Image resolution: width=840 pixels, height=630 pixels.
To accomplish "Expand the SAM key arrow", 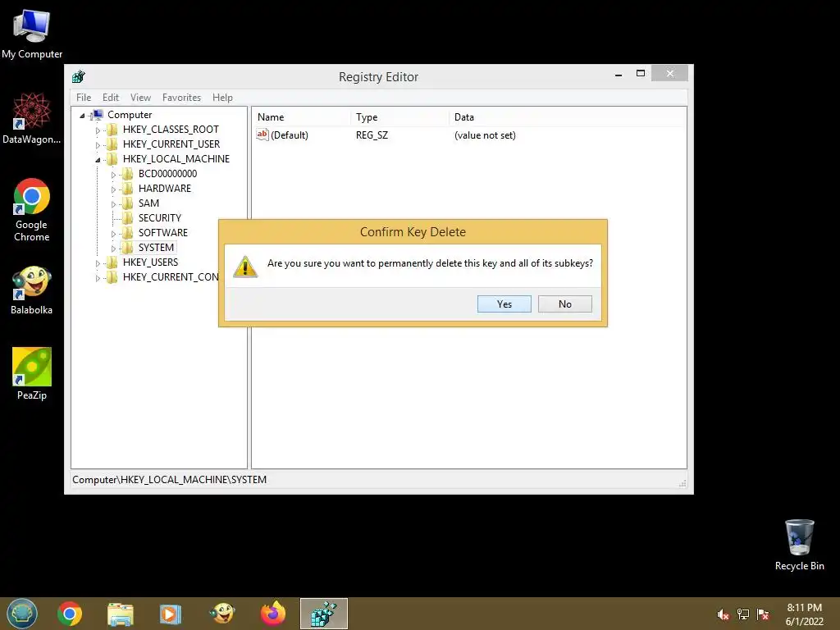I will coord(113,204).
